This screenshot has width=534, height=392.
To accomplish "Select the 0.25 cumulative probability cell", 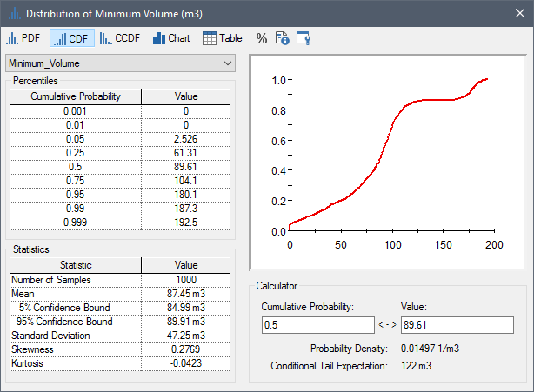I will (76, 153).
